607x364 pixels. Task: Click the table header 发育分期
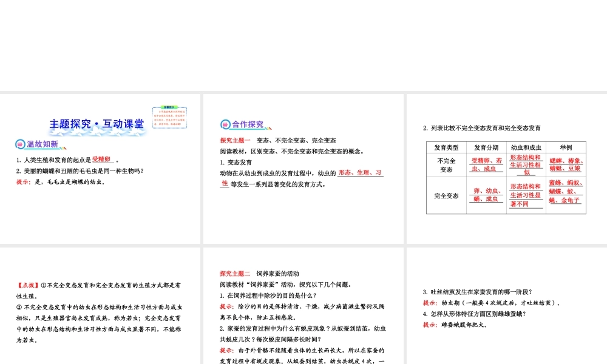(486, 147)
